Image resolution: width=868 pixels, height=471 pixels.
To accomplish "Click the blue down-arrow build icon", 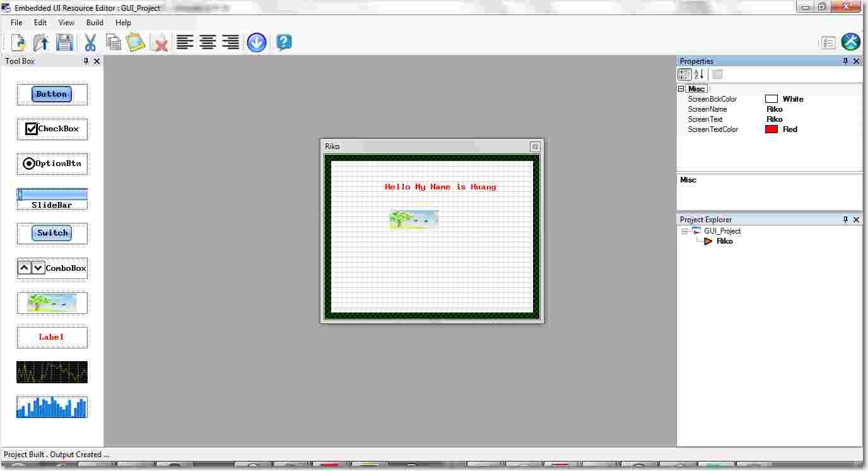I will coord(257,42).
